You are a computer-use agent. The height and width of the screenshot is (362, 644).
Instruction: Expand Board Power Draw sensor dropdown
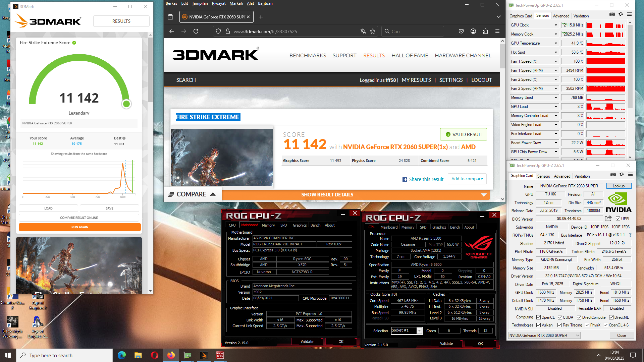556,143
